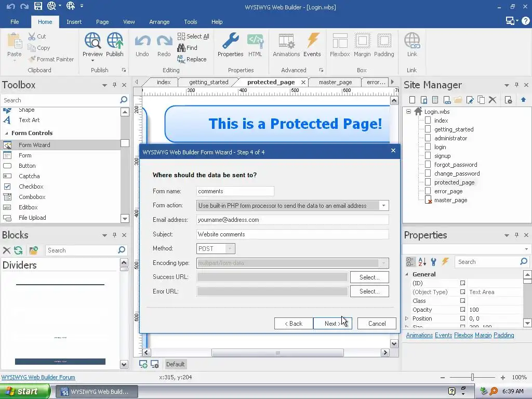Viewport: 532px width, 399px height.
Task: Toggle the login page checkbox
Action: coord(428,147)
